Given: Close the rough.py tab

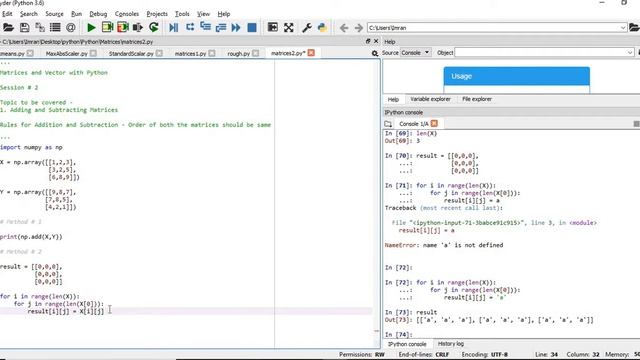Looking at the screenshot, I should pos(256,53).
